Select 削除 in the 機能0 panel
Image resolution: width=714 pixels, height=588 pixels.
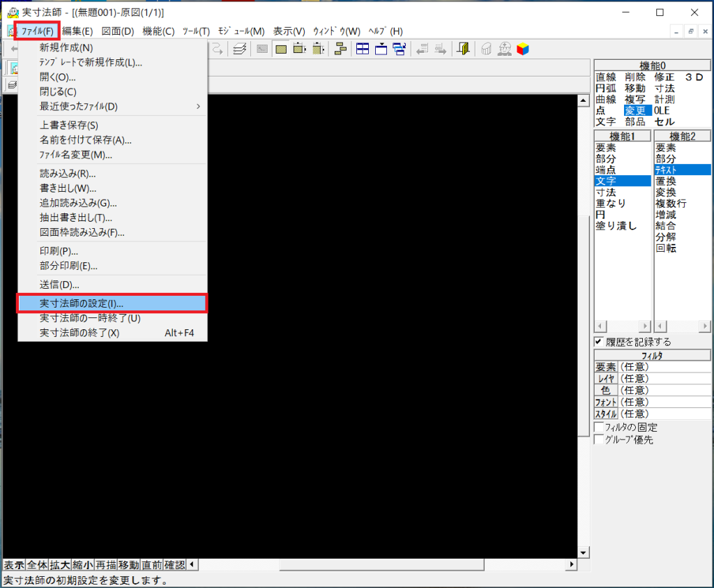tap(635, 77)
